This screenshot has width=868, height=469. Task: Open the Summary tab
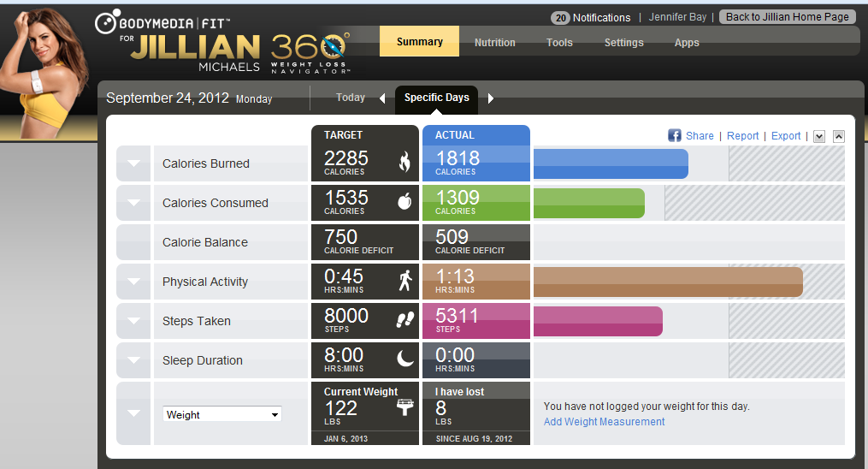pos(419,42)
